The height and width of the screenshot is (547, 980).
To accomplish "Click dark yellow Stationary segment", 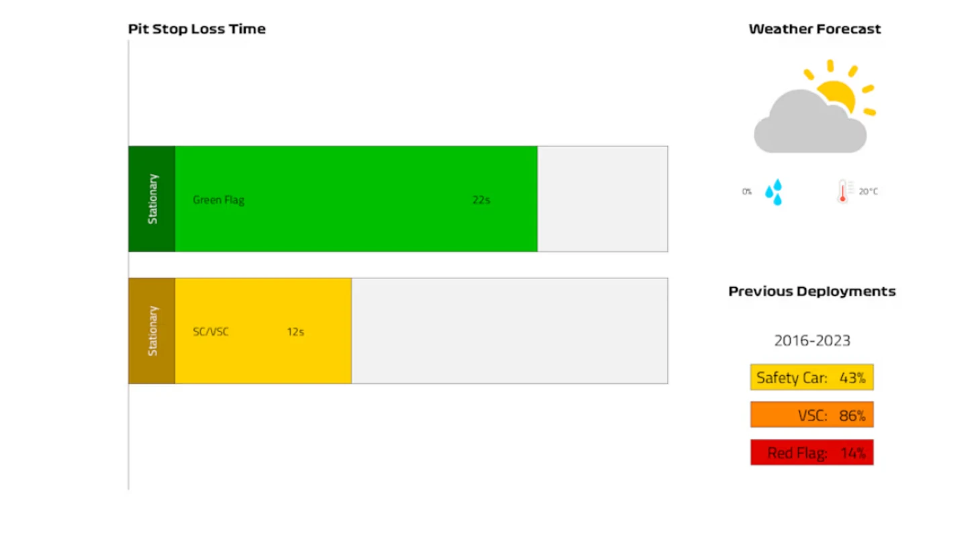I will (152, 331).
